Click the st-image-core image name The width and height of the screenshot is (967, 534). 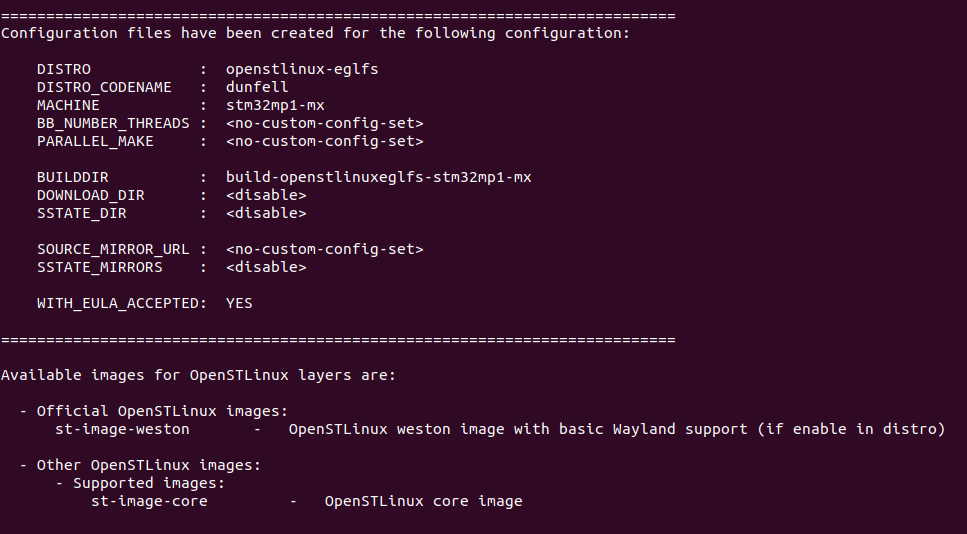point(149,502)
